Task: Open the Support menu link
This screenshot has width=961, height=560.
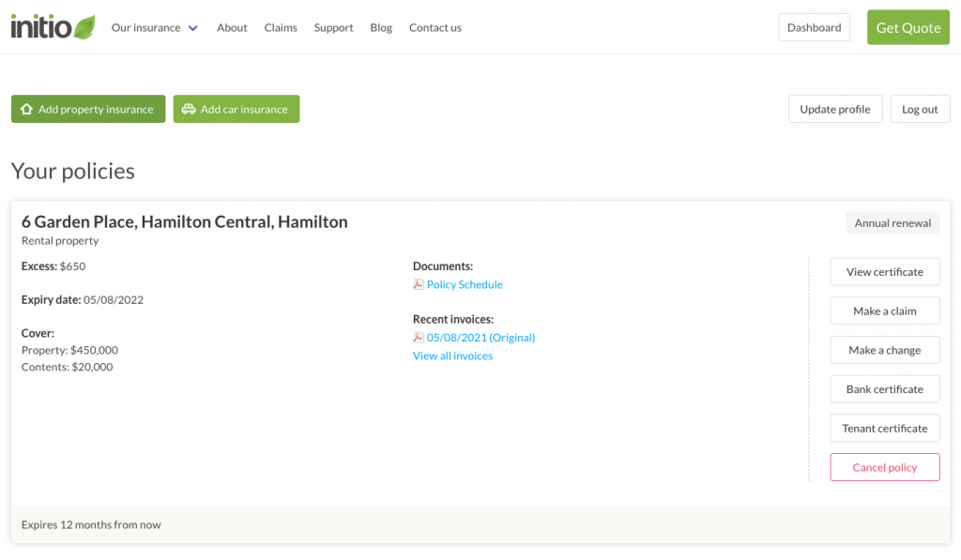Action: point(333,27)
